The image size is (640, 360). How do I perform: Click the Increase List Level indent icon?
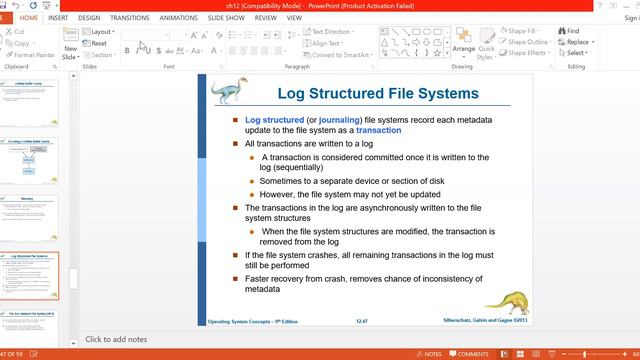pos(278,36)
